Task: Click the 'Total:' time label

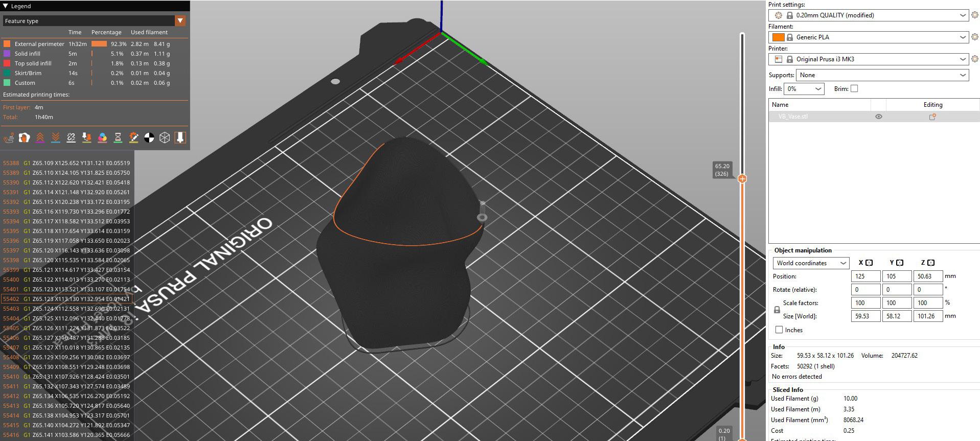Action: pos(10,117)
